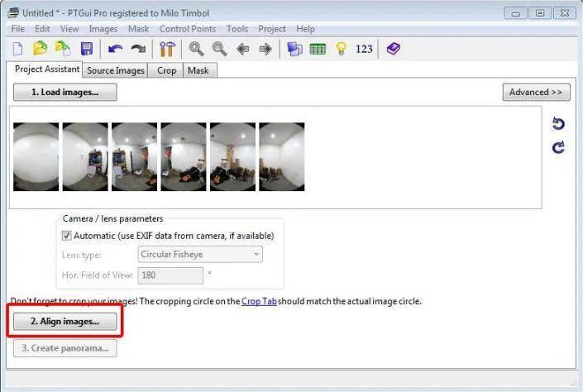This screenshot has height=392, width=583.
Task: Click the Save Project floppy disk icon
Action: pyautogui.click(x=86, y=50)
